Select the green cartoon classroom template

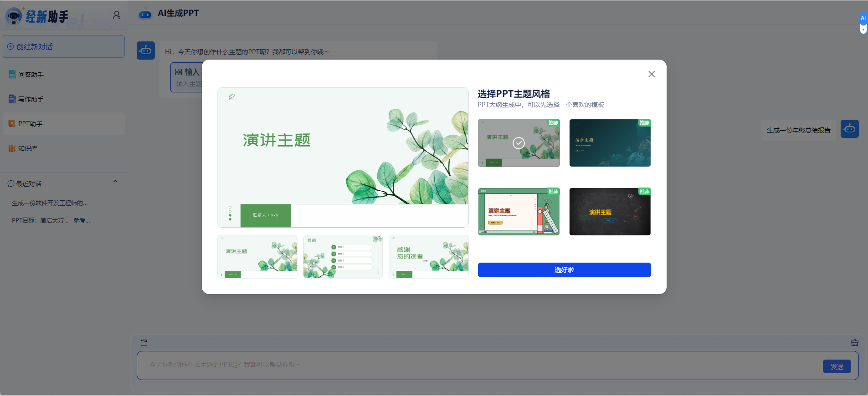(519, 212)
